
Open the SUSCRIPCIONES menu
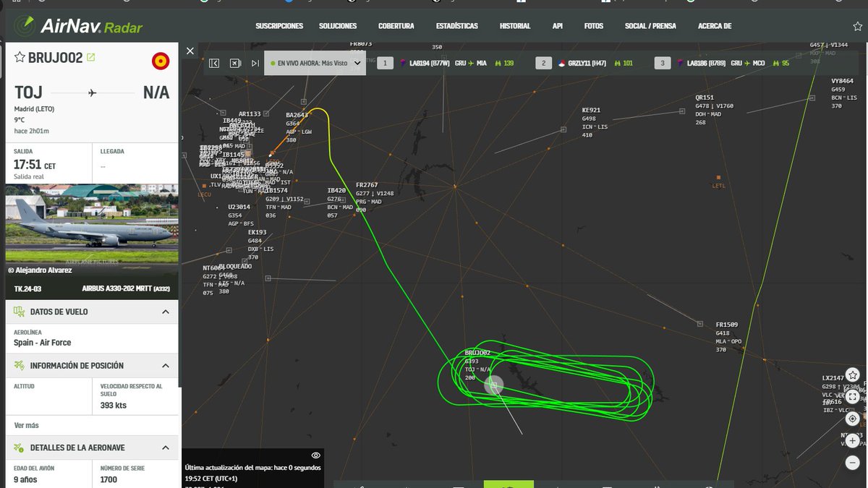279,26
